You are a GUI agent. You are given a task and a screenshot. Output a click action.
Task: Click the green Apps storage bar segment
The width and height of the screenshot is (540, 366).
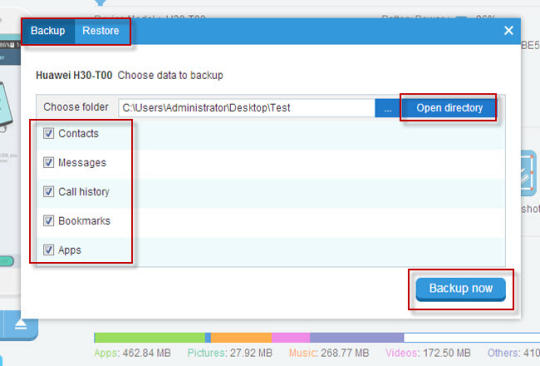pyautogui.click(x=149, y=338)
